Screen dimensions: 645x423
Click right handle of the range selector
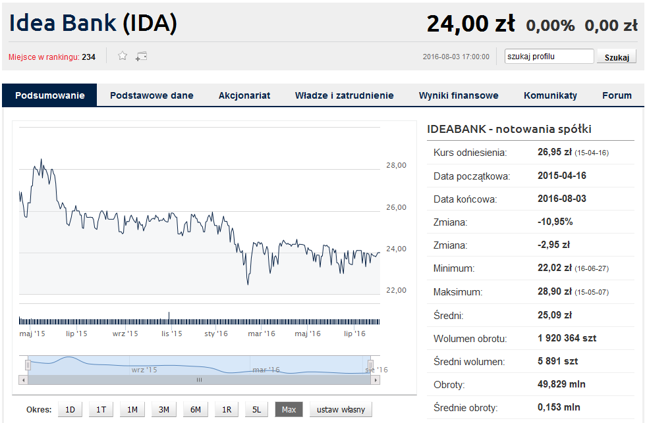tap(370, 365)
